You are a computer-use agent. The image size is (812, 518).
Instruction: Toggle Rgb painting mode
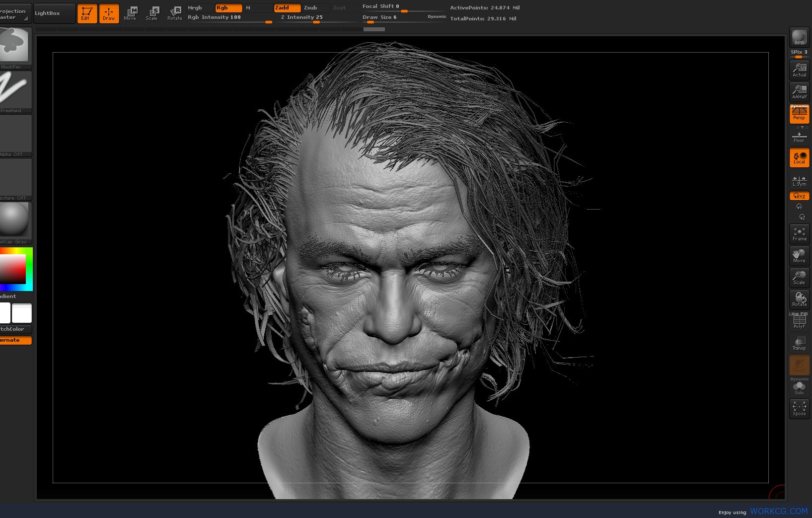[x=229, y=8]
